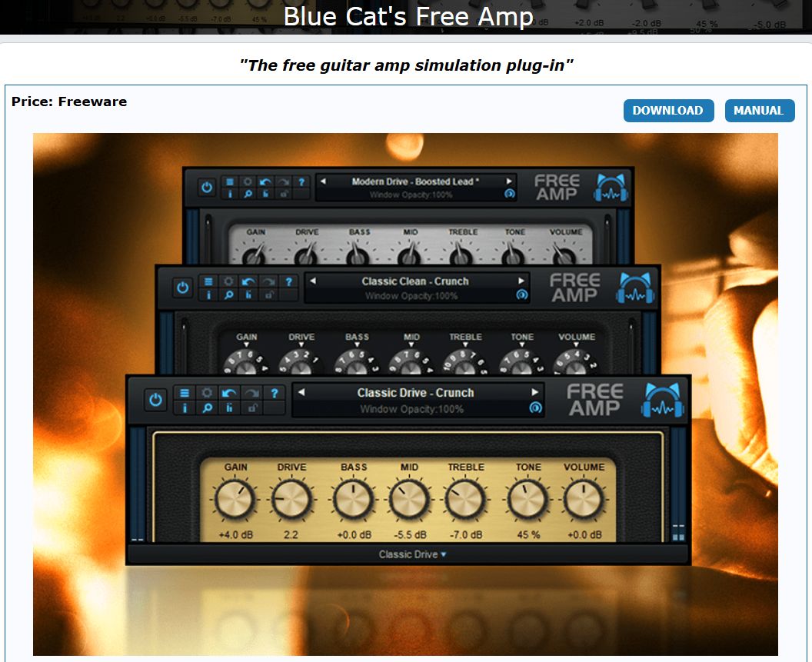Click the clipboard icon on Classic Drive amp
This screenshot has height=662, width=812.
pos(229,408)
